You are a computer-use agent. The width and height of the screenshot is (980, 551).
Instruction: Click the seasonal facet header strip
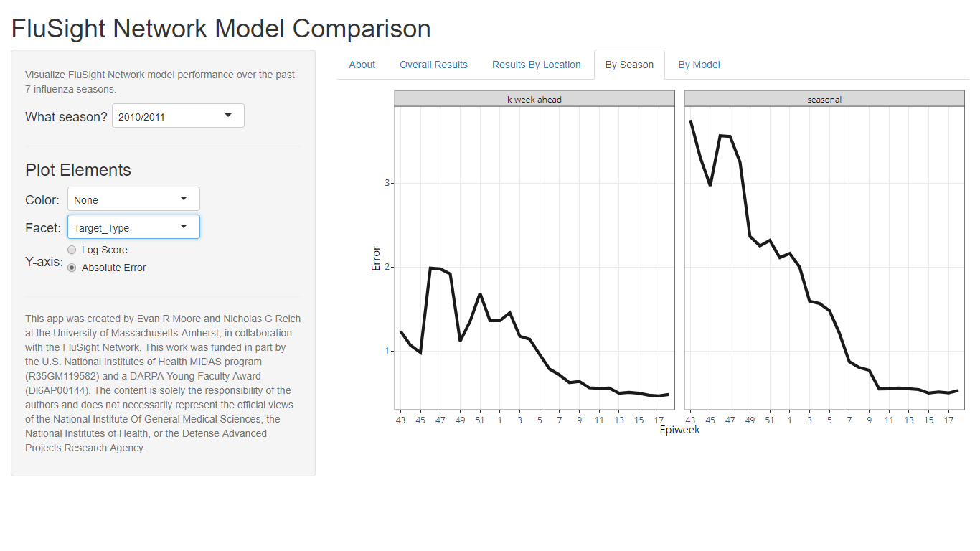[x=824, y=99]
